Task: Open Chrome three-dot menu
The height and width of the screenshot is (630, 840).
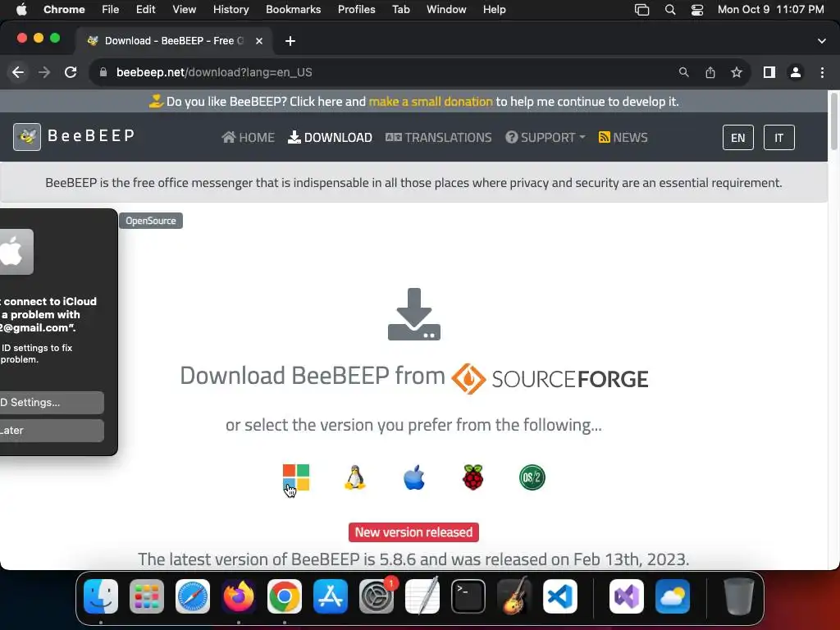Action: pyautogui.click(x=822, y=72)
